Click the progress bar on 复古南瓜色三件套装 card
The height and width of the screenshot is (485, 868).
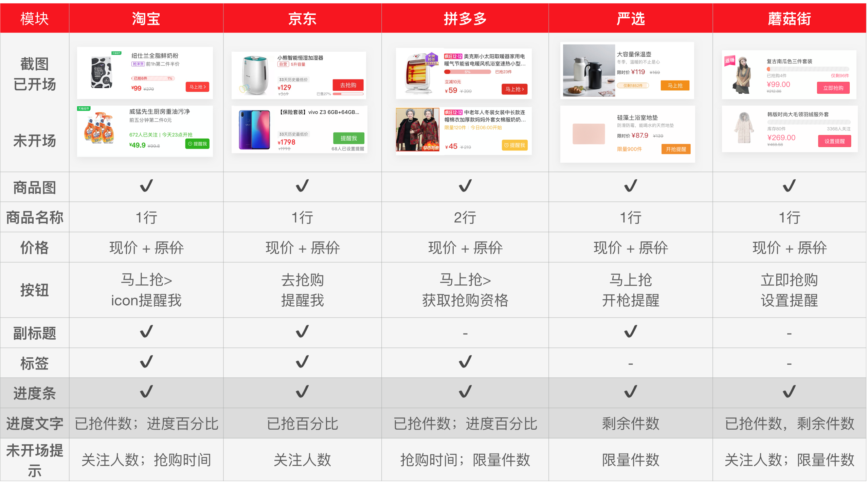pos(808,69)
